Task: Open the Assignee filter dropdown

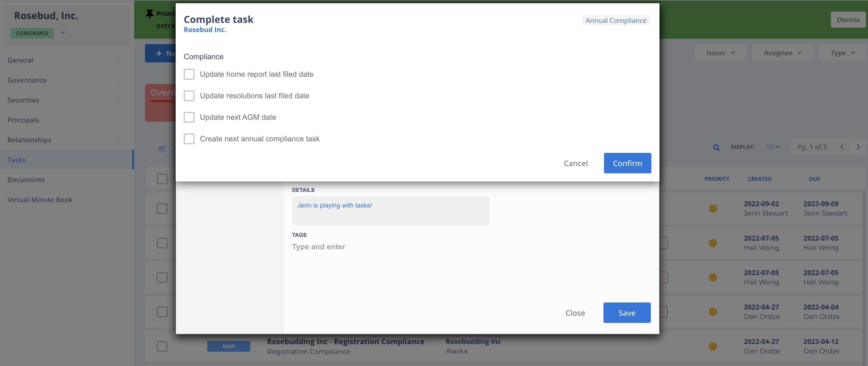Action: (782, 53)
